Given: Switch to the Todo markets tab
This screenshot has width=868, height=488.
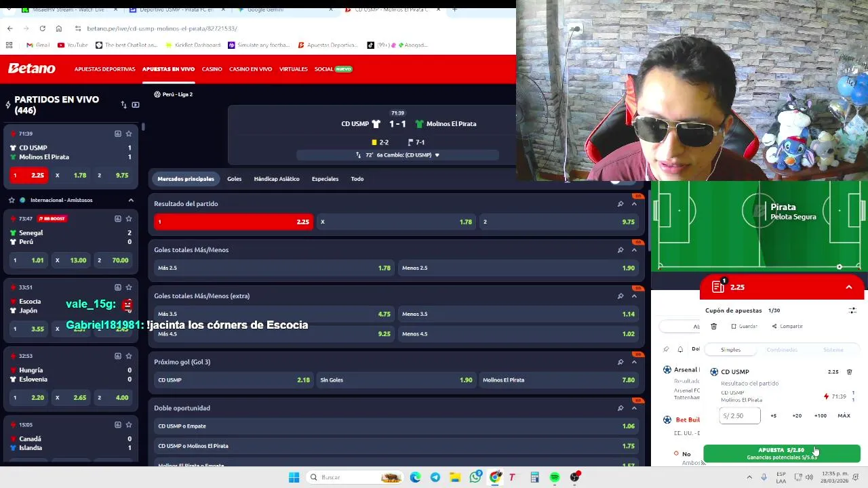Looking at the screenshot, I should click(x=357, y=179).
